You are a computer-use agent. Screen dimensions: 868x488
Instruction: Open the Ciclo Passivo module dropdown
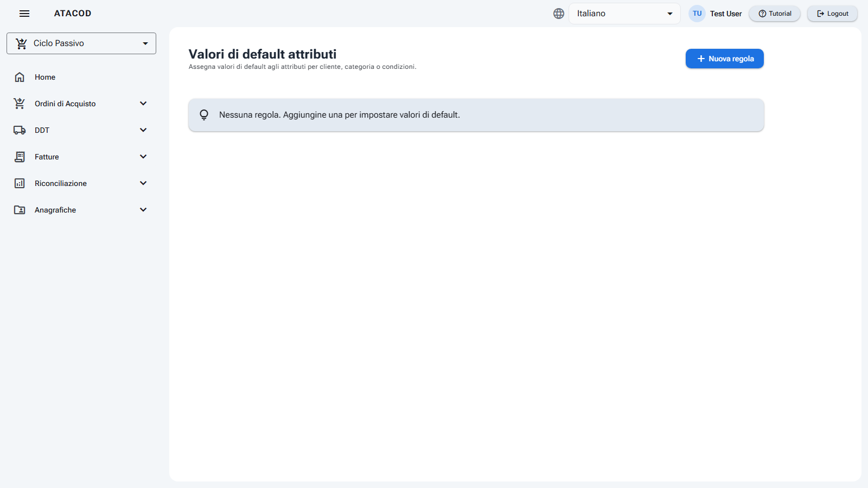[81, 43]
